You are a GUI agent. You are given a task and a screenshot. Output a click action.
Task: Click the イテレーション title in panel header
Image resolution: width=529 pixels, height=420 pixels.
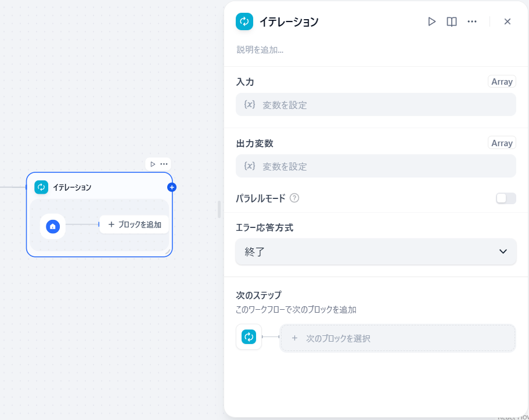pyautogui.click(x=289, y=22)
